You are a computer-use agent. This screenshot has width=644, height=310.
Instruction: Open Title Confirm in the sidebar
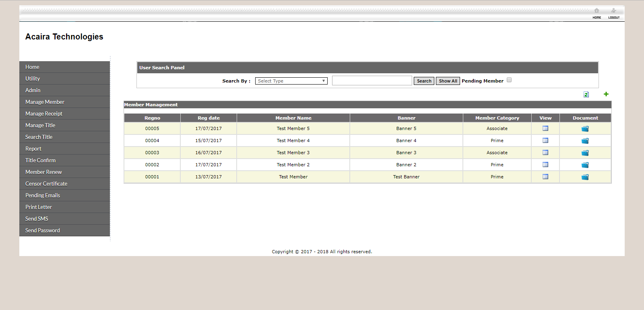point(40,161)
